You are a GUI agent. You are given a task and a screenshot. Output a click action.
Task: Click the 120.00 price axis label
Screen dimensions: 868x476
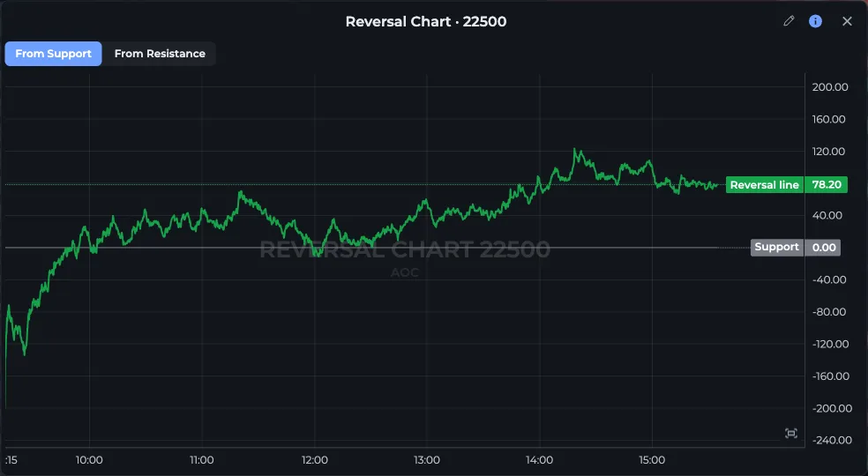(x=828, y=151)
